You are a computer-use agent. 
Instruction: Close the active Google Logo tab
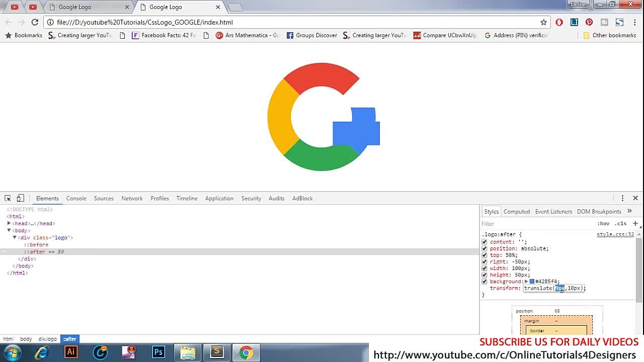[x=218, y=7]
